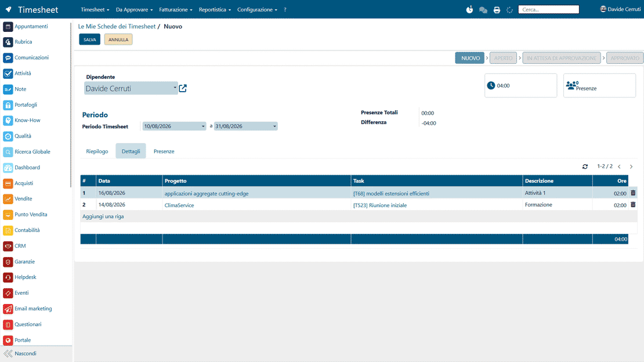Open the Dipendente dropdown
This screenshot has height=362, width=644.
tap(131, 88)
